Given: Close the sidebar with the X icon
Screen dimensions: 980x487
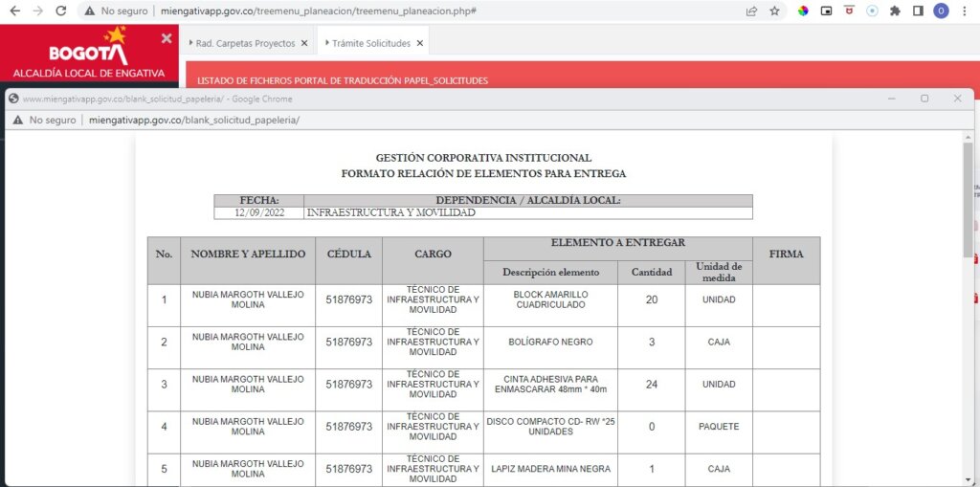Looking at the screenshot, I should coord(167,38).
